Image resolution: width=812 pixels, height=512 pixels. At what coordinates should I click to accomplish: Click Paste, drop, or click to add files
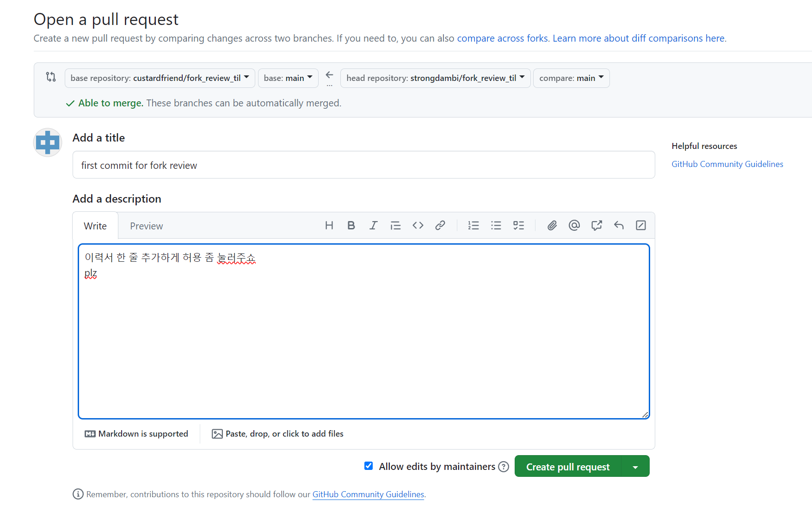(x=278, y=434)
